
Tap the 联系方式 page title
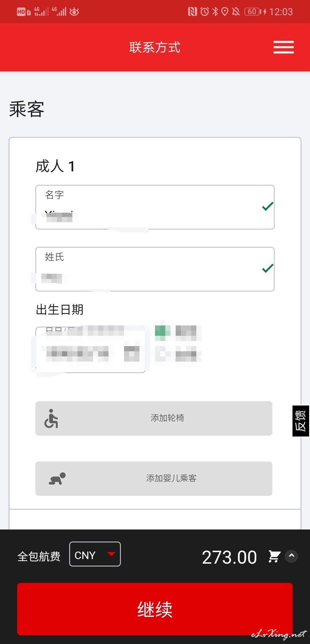click(x=155, y=47)
